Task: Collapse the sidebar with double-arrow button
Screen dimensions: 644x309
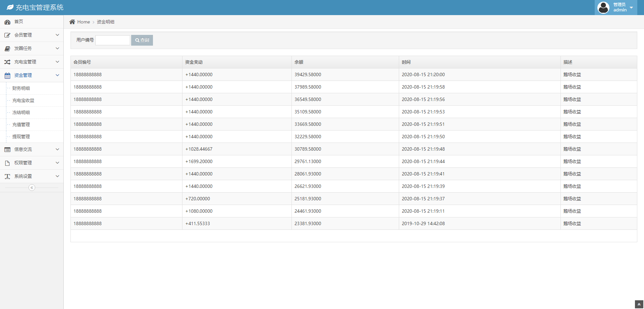Action: [x=32, y=188]
